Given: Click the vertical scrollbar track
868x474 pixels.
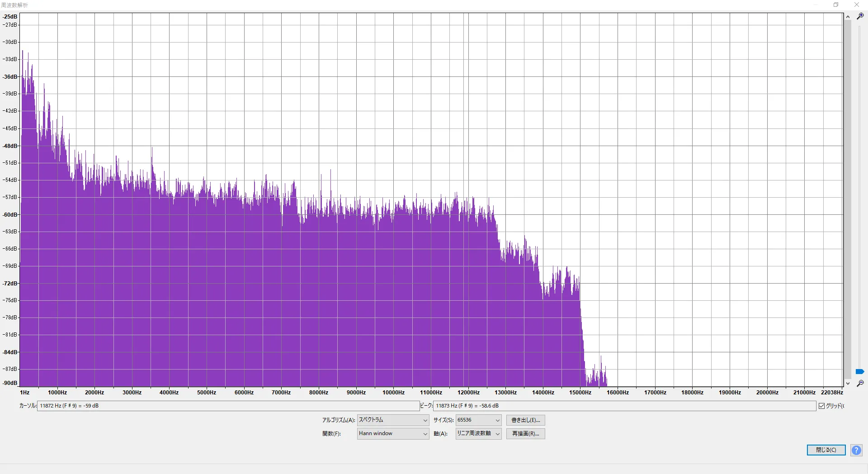Looking at the screenshot, I should tap(848, 199).
